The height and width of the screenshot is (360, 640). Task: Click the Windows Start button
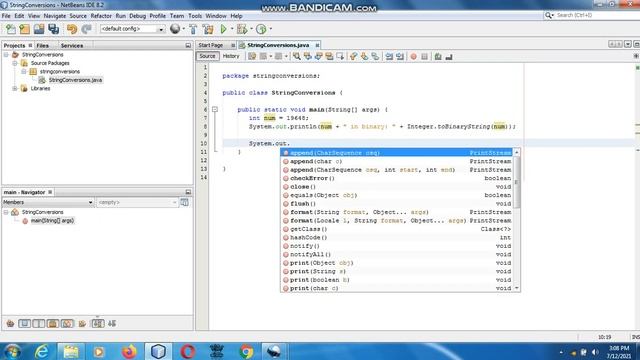[13, 351]
